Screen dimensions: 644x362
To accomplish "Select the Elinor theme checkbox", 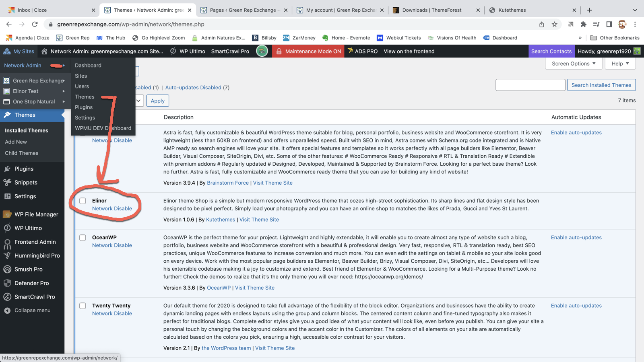I will pyautogui.click(x=83, y=201).
